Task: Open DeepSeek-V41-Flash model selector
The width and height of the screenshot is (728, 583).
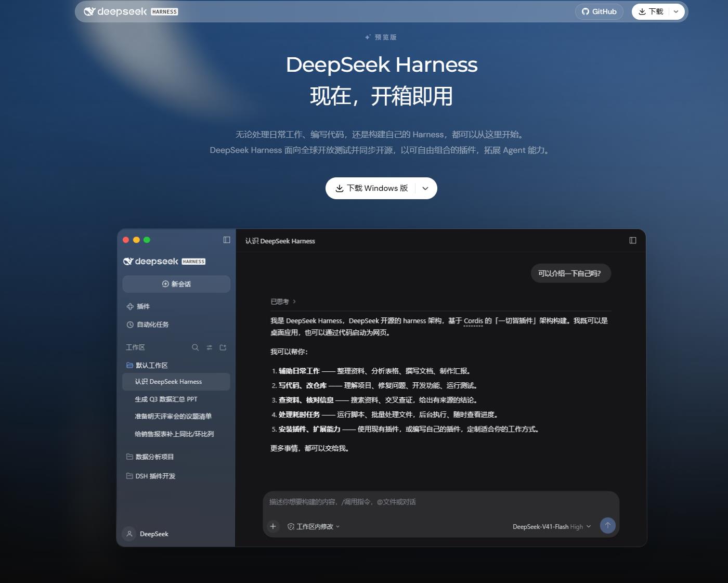Action: click(552, 526)
